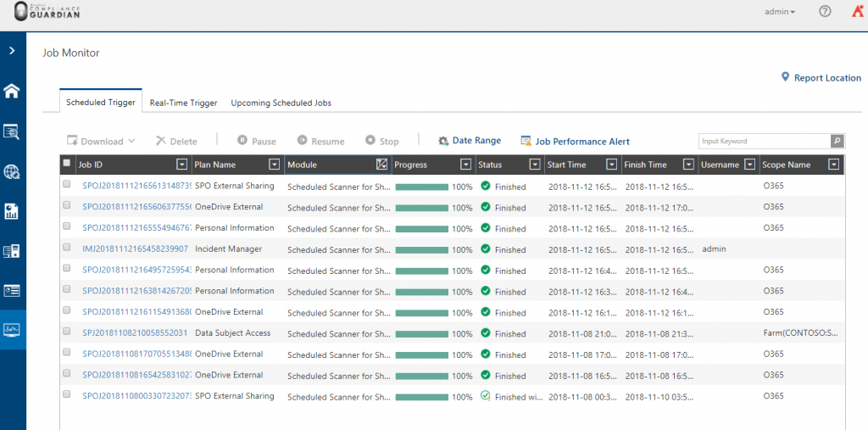868x430 pixels.
Task: Open the server settings sidebar icon
Action: pyautogui.click(x=12, y=251)
